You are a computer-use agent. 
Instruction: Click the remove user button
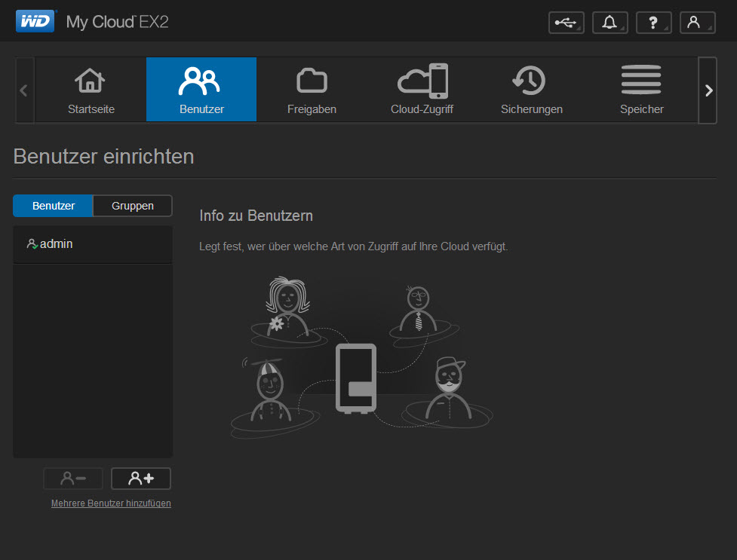73,479
